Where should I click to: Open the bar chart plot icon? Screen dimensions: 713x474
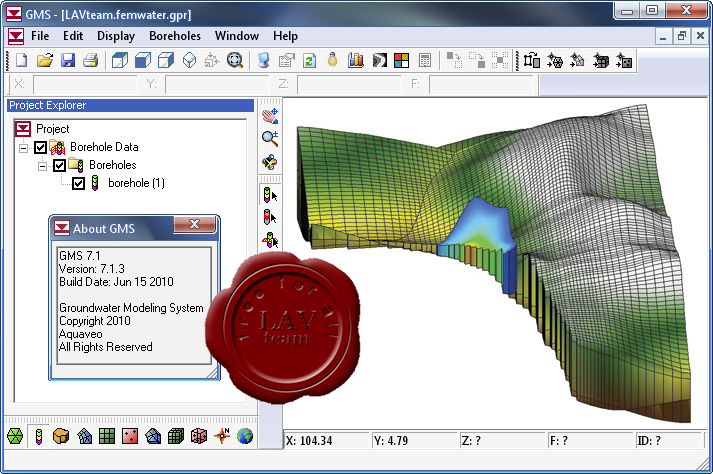click(x=356, y=60)
